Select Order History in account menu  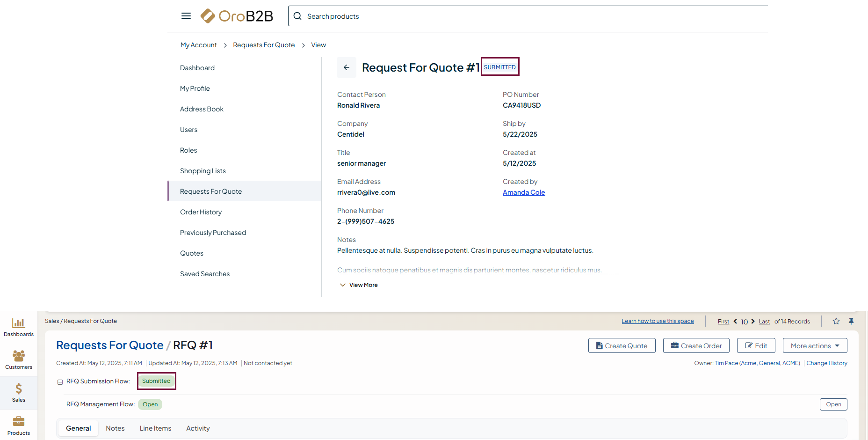[x=201, y=212]
